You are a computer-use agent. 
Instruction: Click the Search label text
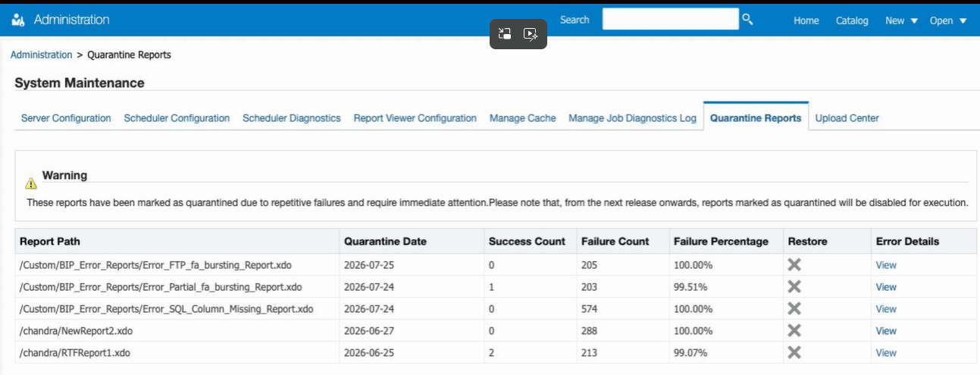click(x=575, y=20)
